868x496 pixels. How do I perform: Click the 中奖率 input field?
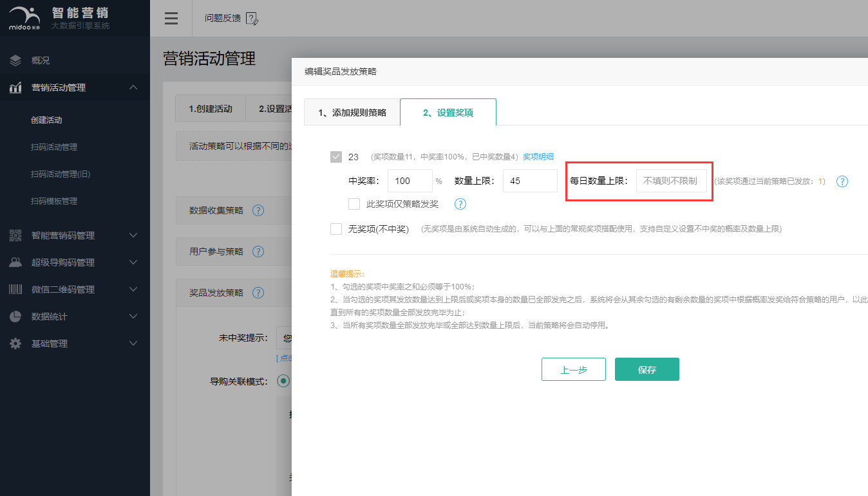click(x=410, y=181)
